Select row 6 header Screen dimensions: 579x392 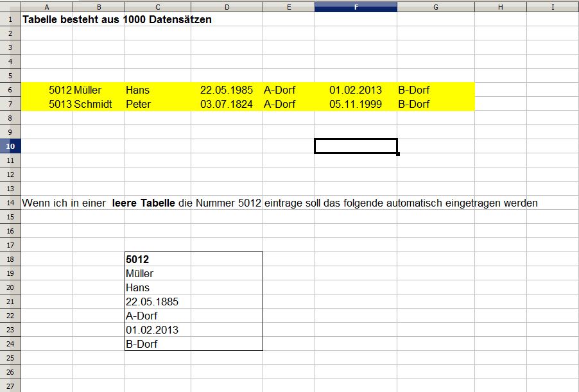click(10, 90)
